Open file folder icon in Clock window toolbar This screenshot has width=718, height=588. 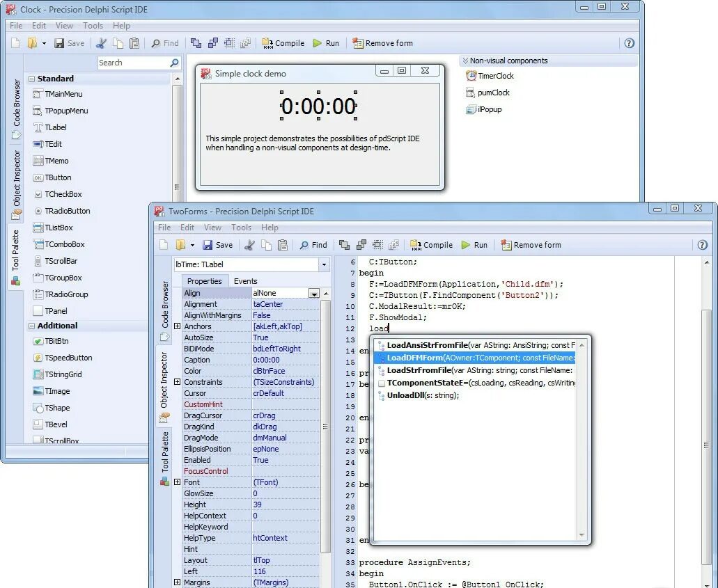(x=32, y=43)
